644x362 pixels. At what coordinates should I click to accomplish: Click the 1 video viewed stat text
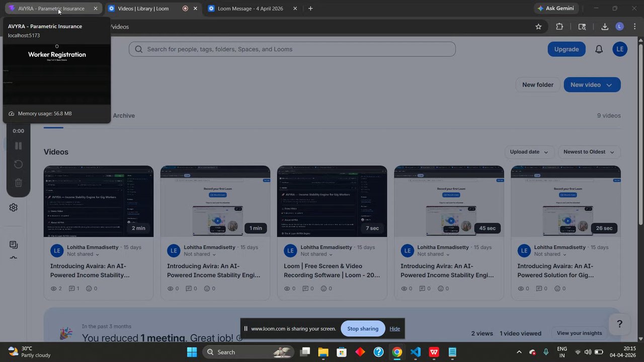[x=521, y=333]
